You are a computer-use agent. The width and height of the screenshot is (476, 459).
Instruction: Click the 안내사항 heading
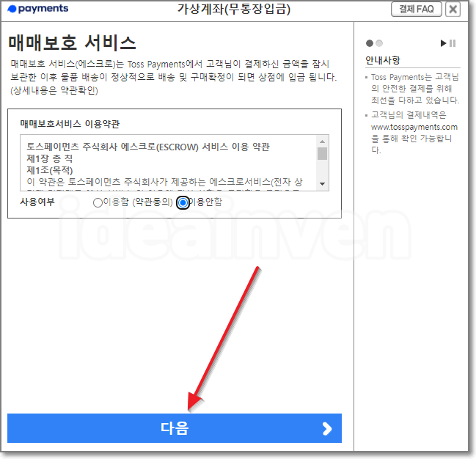[x=383, y=60]
